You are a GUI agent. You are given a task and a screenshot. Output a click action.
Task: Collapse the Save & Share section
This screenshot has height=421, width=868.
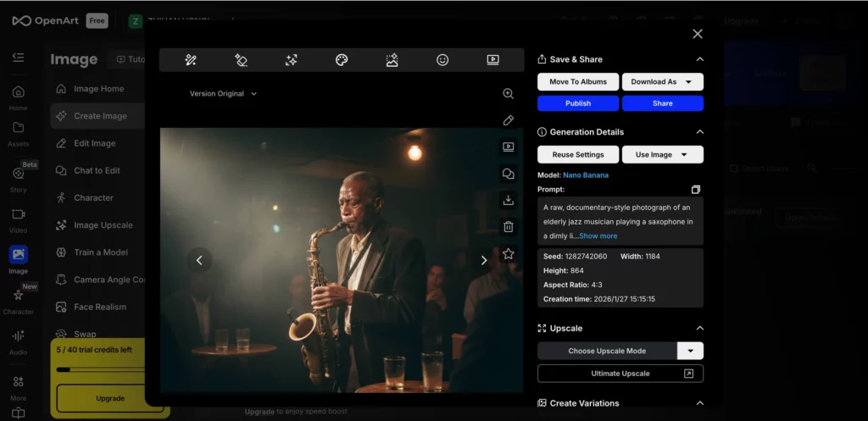[699, 59]
